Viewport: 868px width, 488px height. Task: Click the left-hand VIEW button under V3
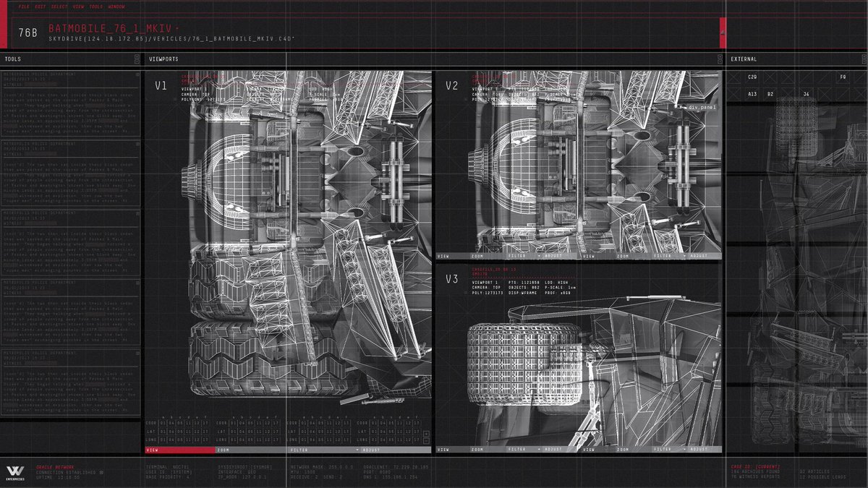[453, 449]
